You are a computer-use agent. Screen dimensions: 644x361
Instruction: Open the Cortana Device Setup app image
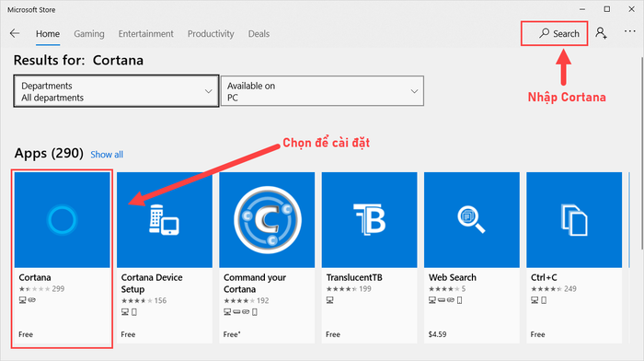(165, 220)
